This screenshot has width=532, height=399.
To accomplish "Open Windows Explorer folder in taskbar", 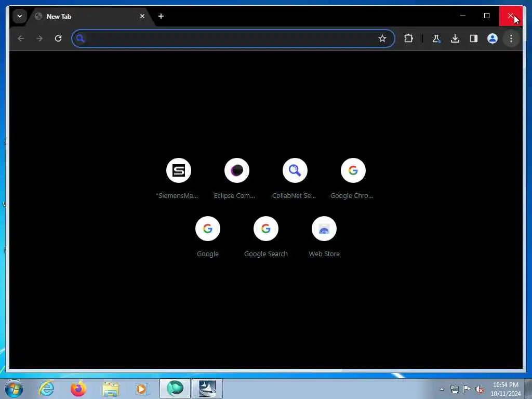I will point(111,389).
